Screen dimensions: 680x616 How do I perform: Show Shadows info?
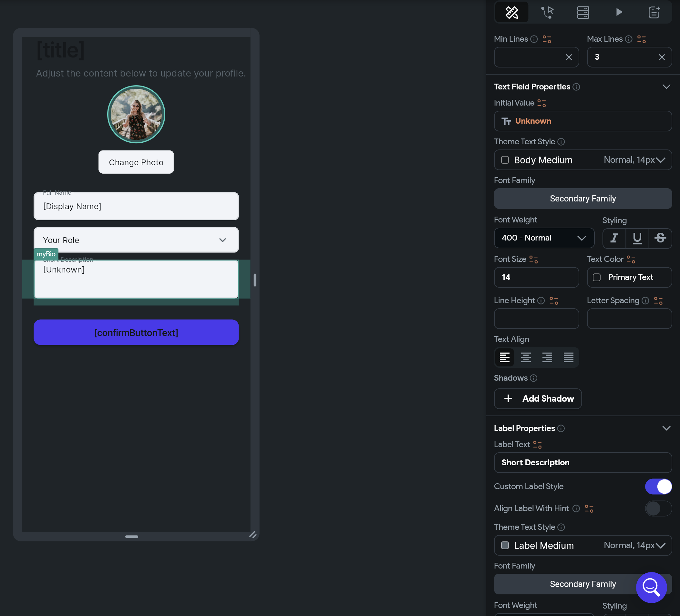[x=533, y=378]
